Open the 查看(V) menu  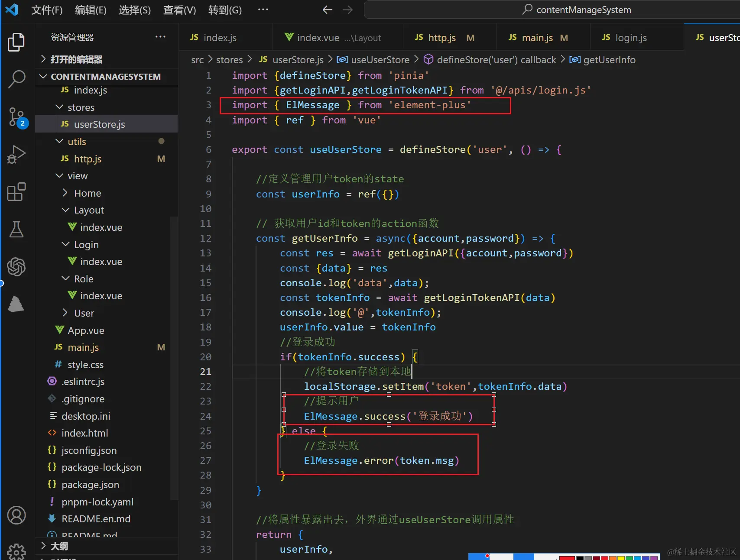(x=179, y=10)
